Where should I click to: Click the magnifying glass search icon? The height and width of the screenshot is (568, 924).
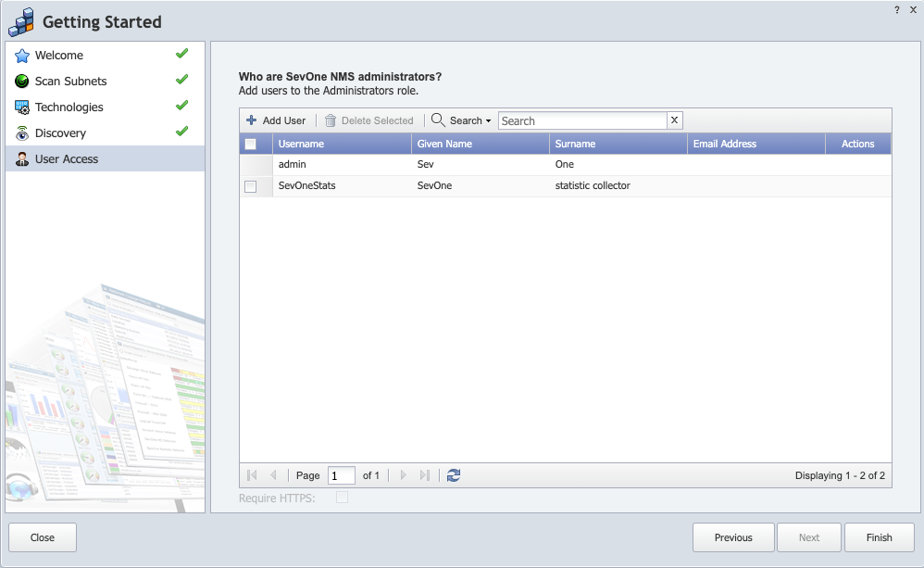pos(438,120)
